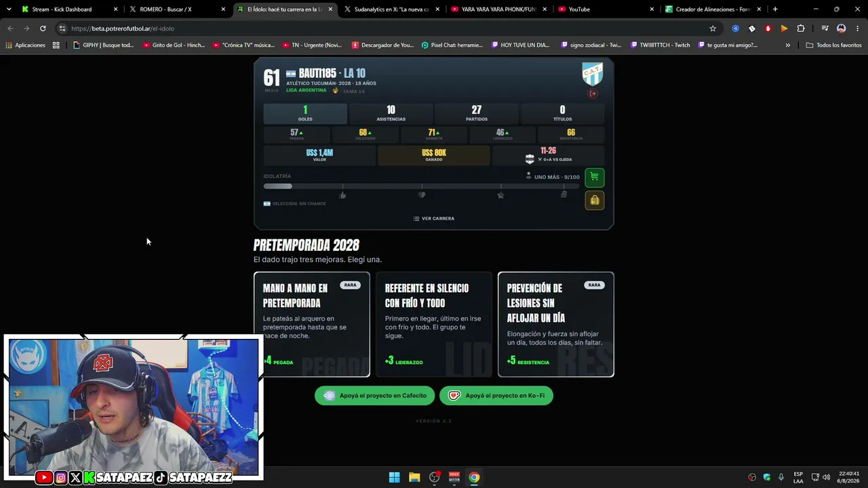Open the Todos los favoritos folder
Viewport: 868px width, 488px height.
click(x=833, y=45)
